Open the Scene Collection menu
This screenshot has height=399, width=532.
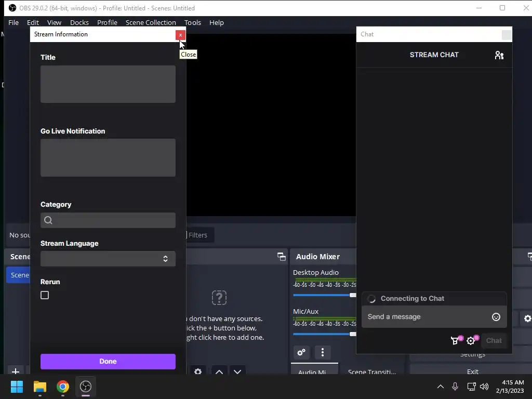click(151, 23)
